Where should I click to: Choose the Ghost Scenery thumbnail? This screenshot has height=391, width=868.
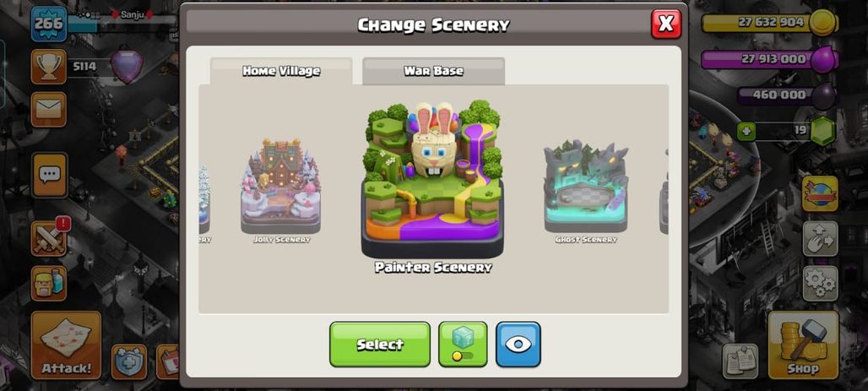point(586,191)
